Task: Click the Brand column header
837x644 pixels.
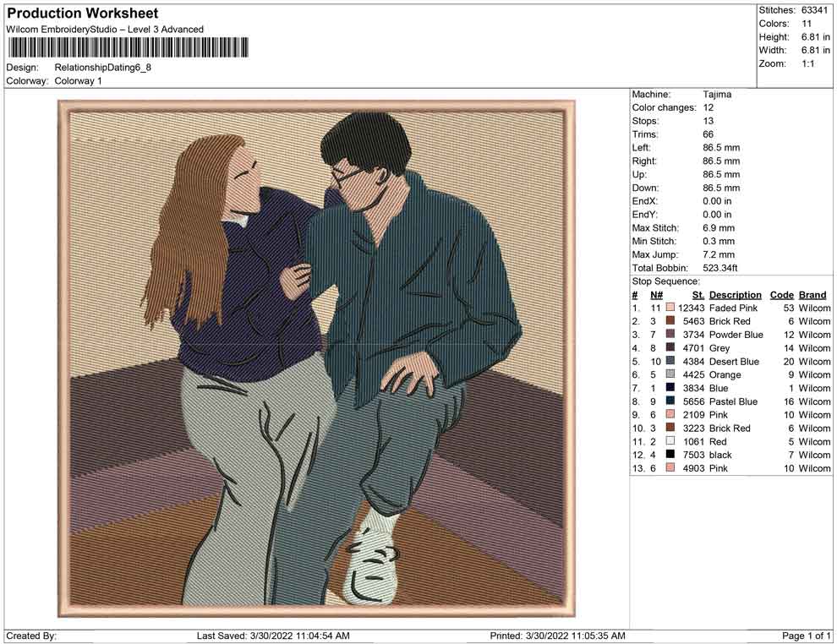Action: coord(812,295)
